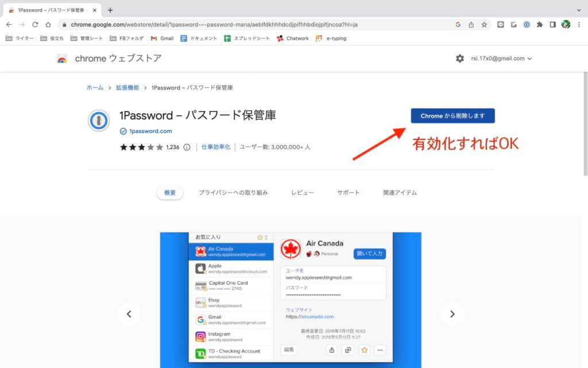Viewport: 588px width, 368px height.
Task: Go to the 拡張機能 breadcrumb
Action: tap(127, 87)
